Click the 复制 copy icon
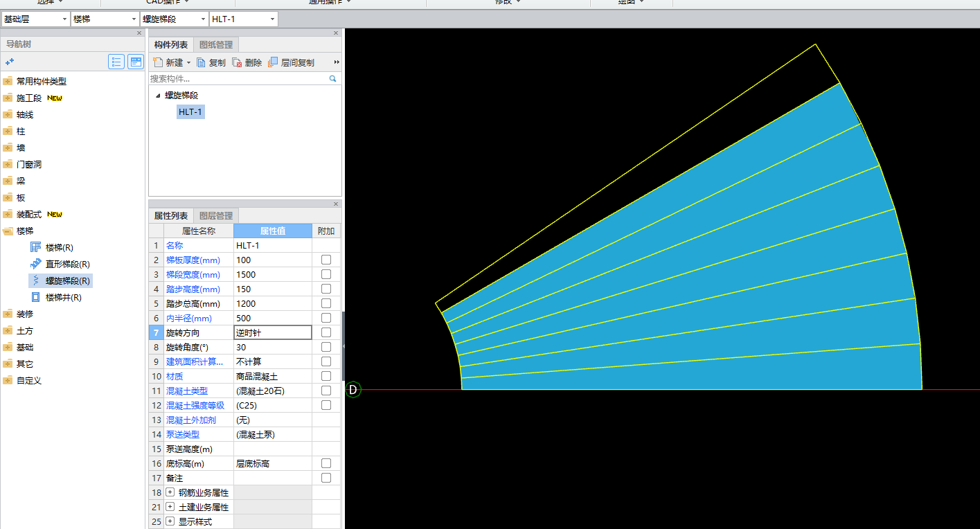Screen dimensions: 980x529 (202, 62)
